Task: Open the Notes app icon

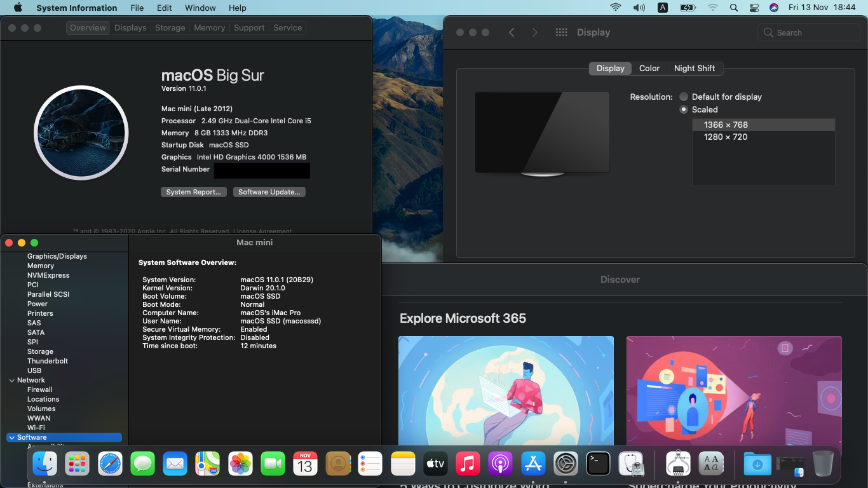Action: click(403, 464)
